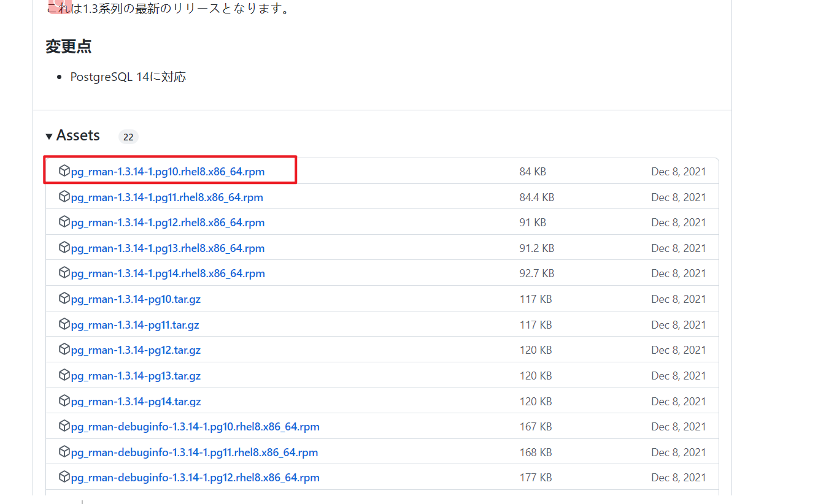818x504 pixels.
Task: Click the package icon beside pg_rman-debuginfo-1.3.14-1.pg11.rhel8.x86_64.rpm
Action: [64, 452]
